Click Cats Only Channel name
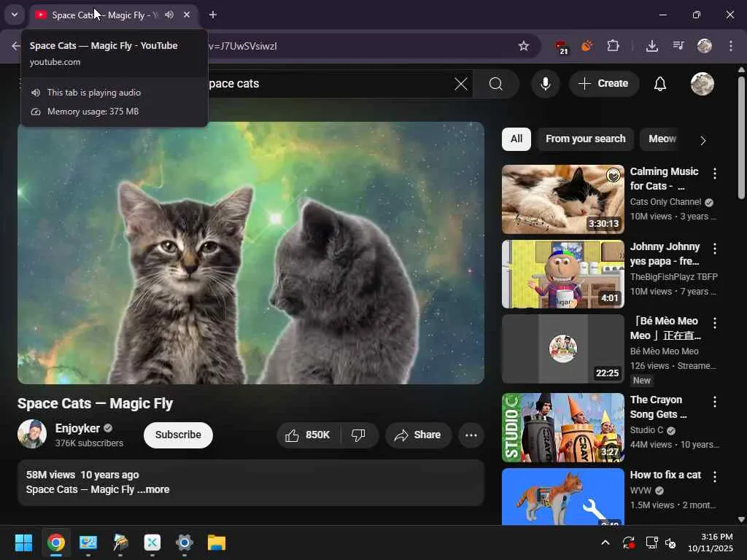 665,202
